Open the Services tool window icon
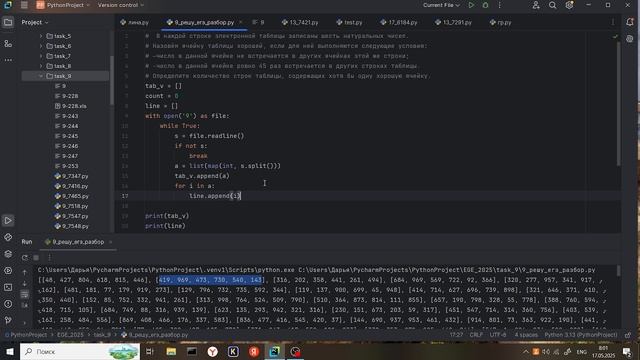This screenshot has height=360, width=640. tap(8, 271)
